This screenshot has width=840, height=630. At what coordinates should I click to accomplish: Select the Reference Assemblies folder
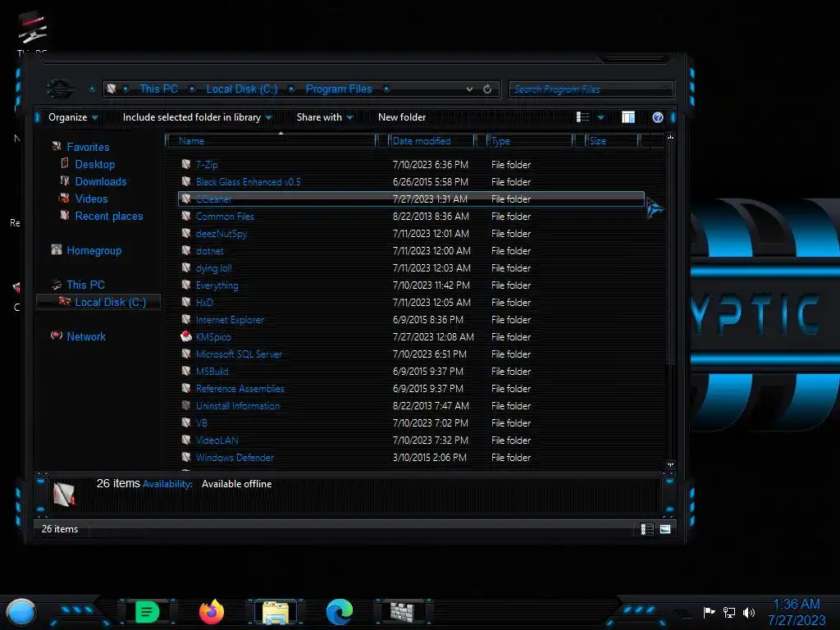(x=240, y=389)
